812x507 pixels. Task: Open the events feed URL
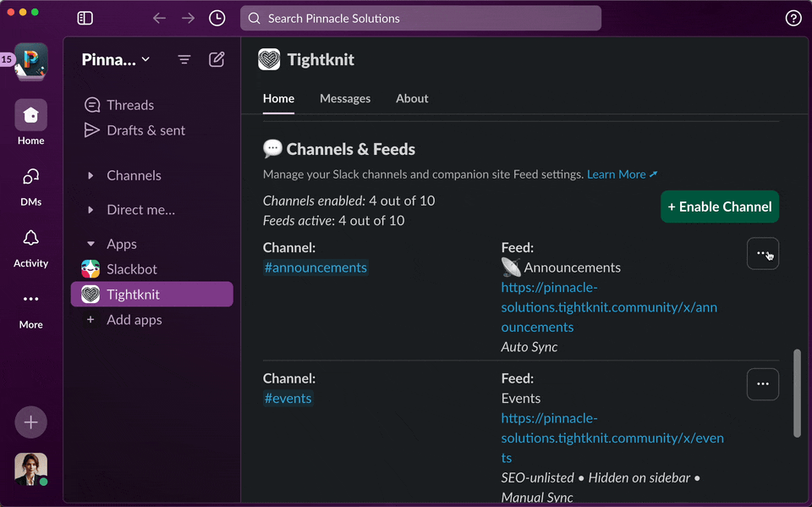(x=612, y=438)
